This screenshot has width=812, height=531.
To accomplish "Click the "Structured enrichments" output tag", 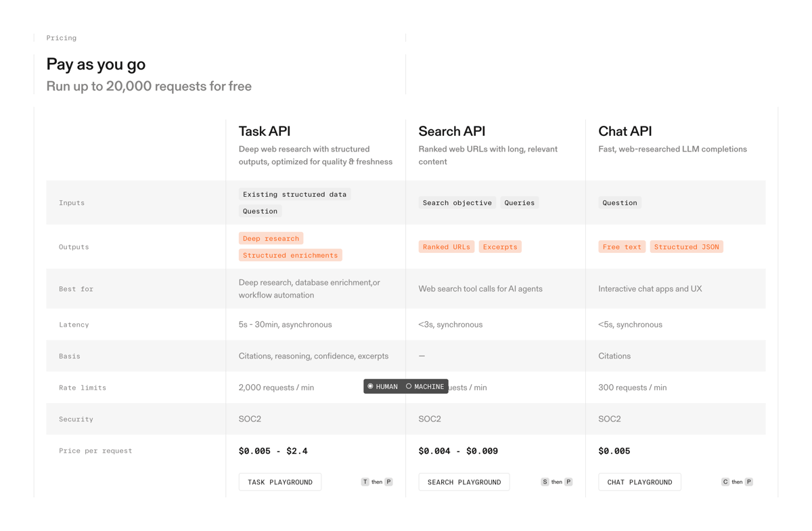I will click(290, 255).
